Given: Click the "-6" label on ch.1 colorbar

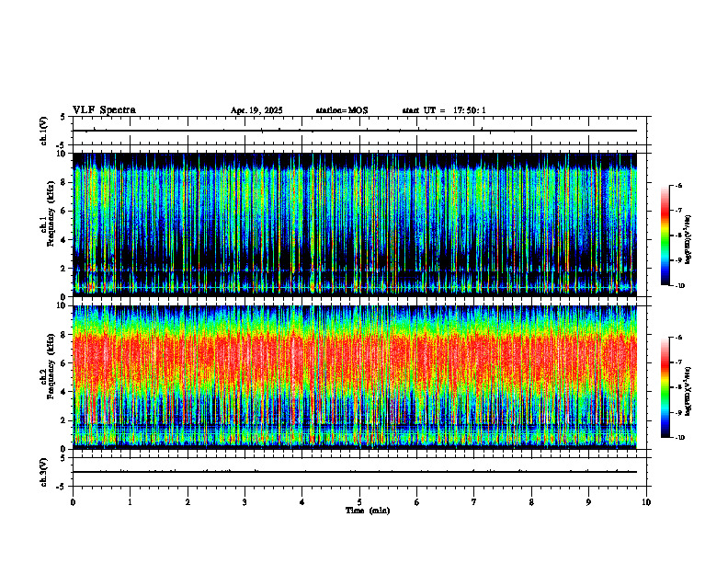Looking at the screenshot, I should (x=678, y=185).
